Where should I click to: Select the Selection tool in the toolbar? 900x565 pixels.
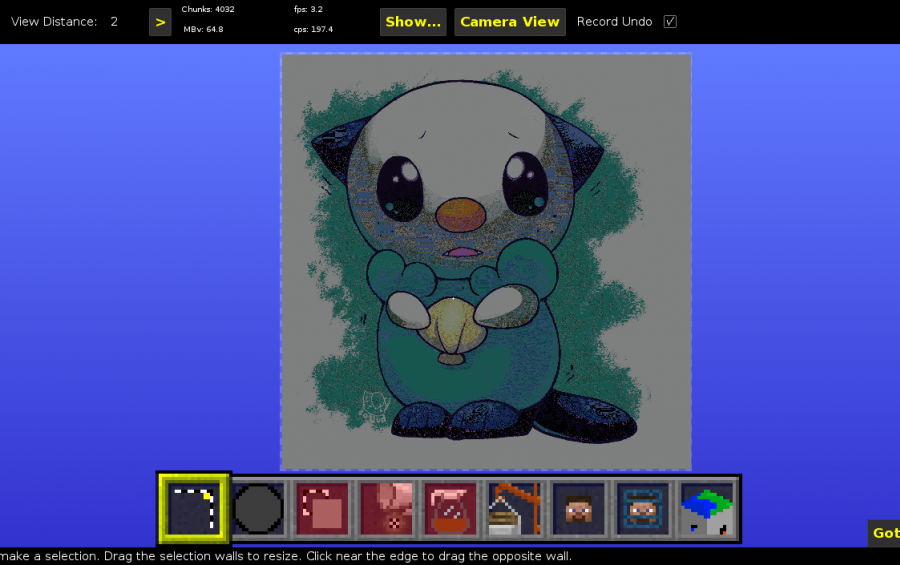coord(193,508)
